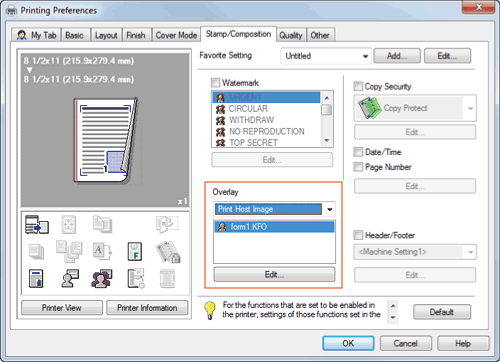Viewport: 500px width, 362px height.
Task: Click the page preview thumbnail image
Action: 106,141
